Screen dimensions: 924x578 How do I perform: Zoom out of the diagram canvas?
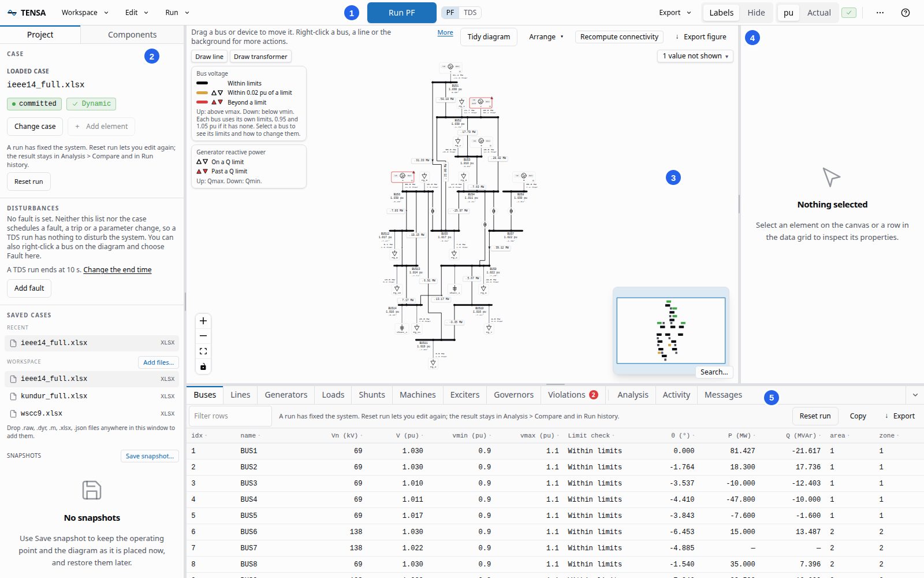click(x=203, y=336)
